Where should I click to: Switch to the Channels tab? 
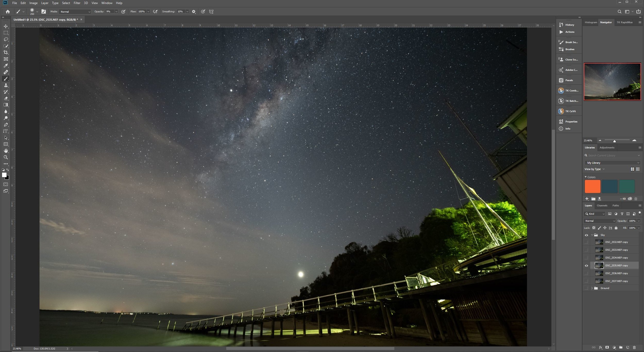tap(602, 206)
